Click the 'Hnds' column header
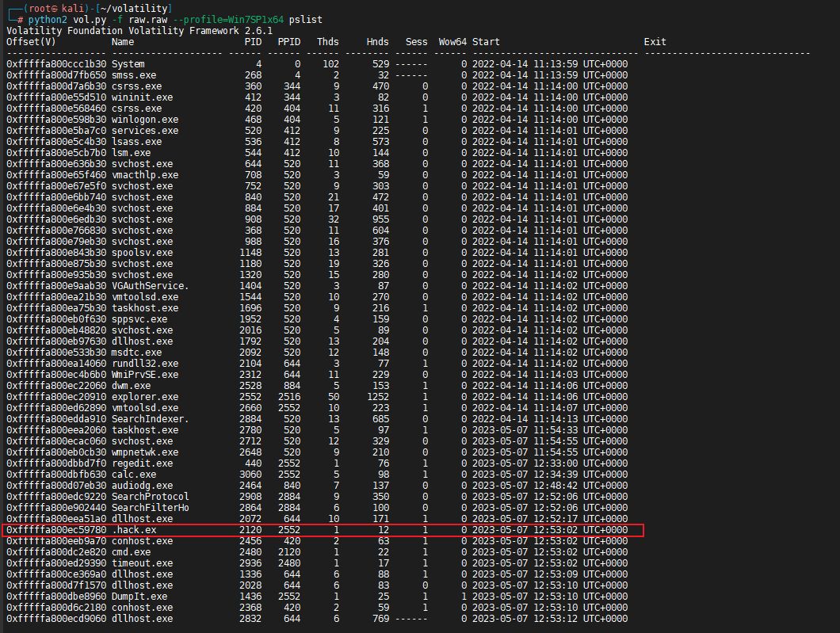The height and width of the screenshot is (633, 840). click(378, 42)
